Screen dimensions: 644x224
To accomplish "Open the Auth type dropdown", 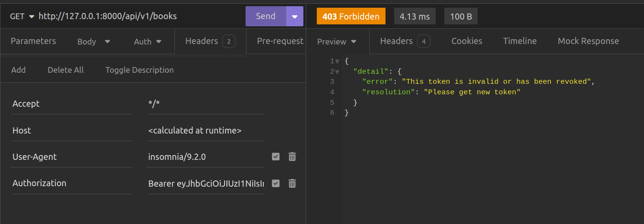I will 147,42.
